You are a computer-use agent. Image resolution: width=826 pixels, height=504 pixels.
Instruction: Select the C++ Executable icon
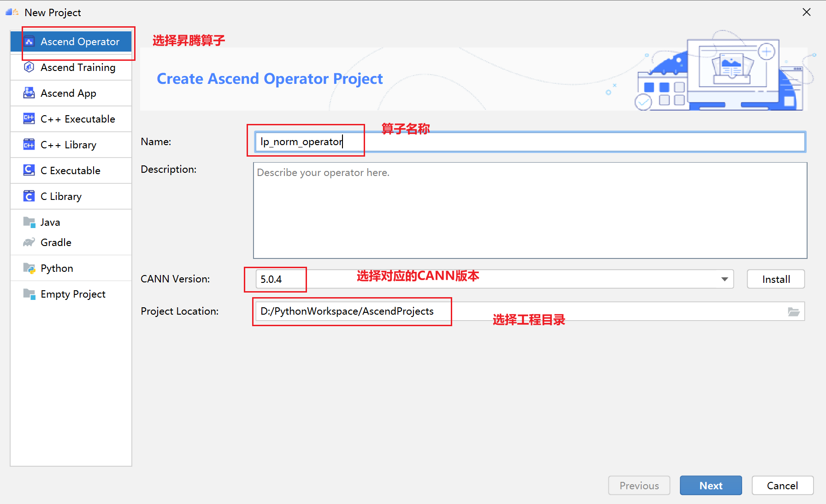(29, 119)
